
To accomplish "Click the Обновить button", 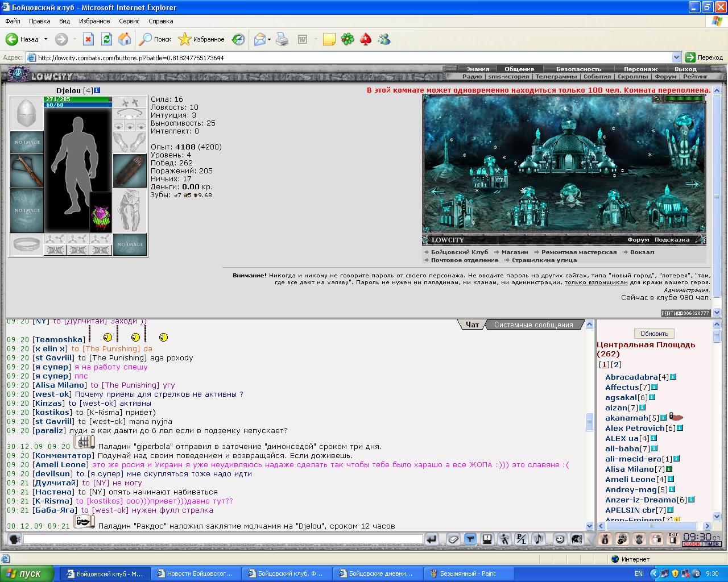I will (654, 334).
